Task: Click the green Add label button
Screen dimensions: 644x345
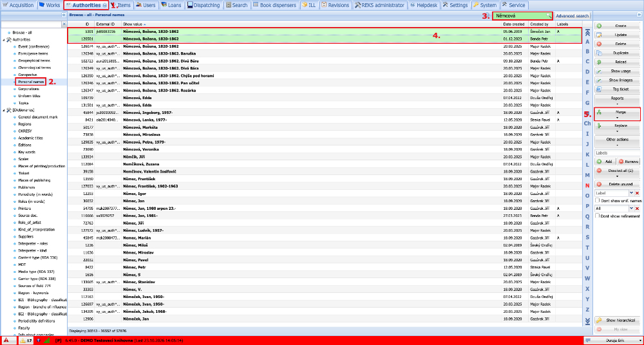Action: tap(605, 162)
